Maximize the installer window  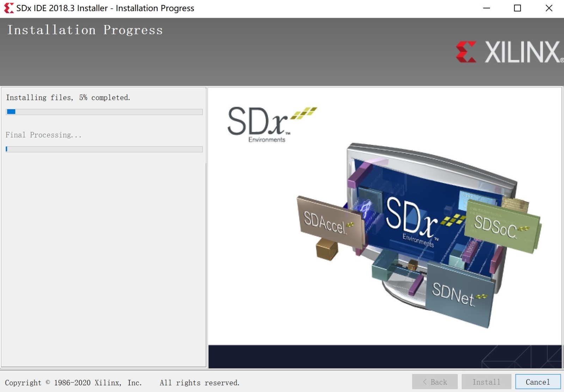pos(517,8)
